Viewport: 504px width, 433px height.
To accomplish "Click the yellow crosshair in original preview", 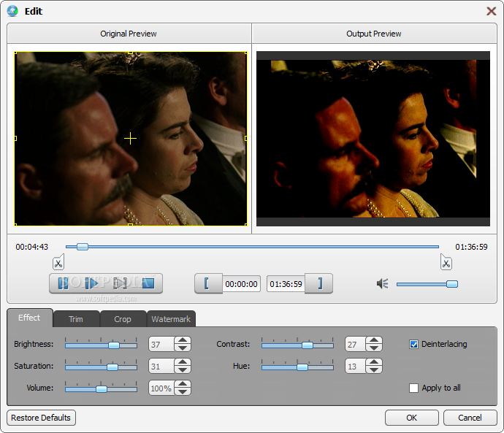I will pyautogui.click(x=130, y=139).
